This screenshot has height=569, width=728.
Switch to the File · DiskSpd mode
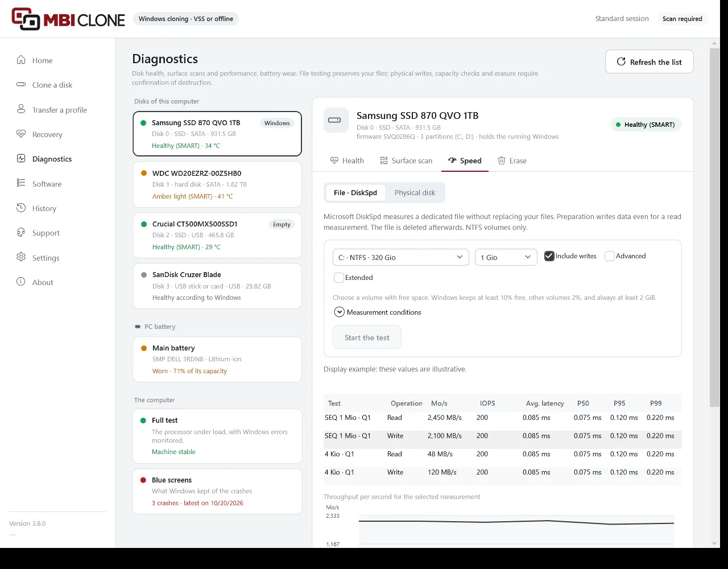pos(355,192)
